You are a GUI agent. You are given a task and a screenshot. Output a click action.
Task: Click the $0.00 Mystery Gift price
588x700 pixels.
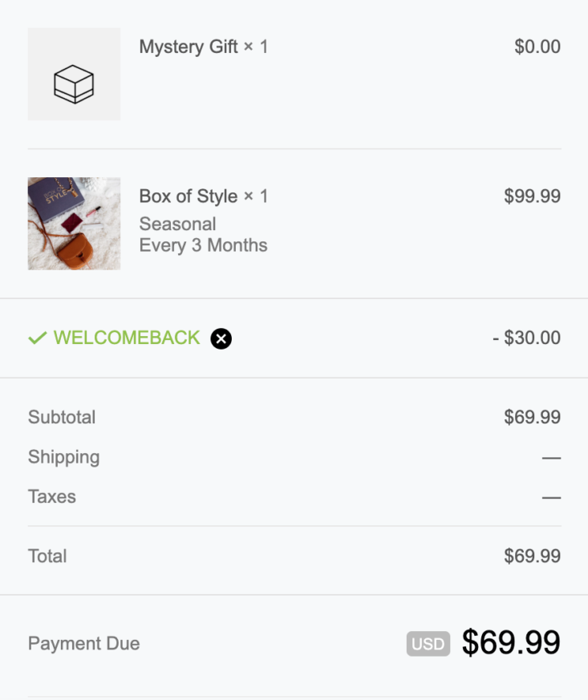pyautogui.click(x=537, y=47)
